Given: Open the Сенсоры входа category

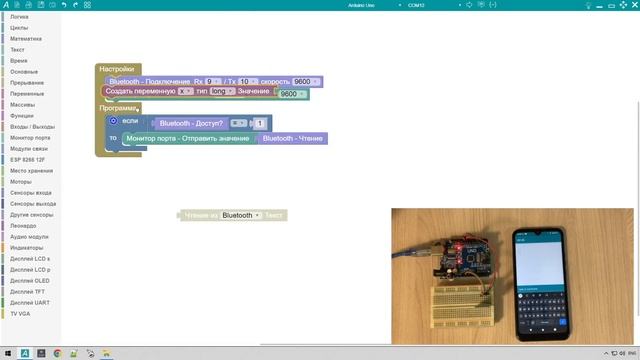Looking at the screenshot, I should (31, 193).
